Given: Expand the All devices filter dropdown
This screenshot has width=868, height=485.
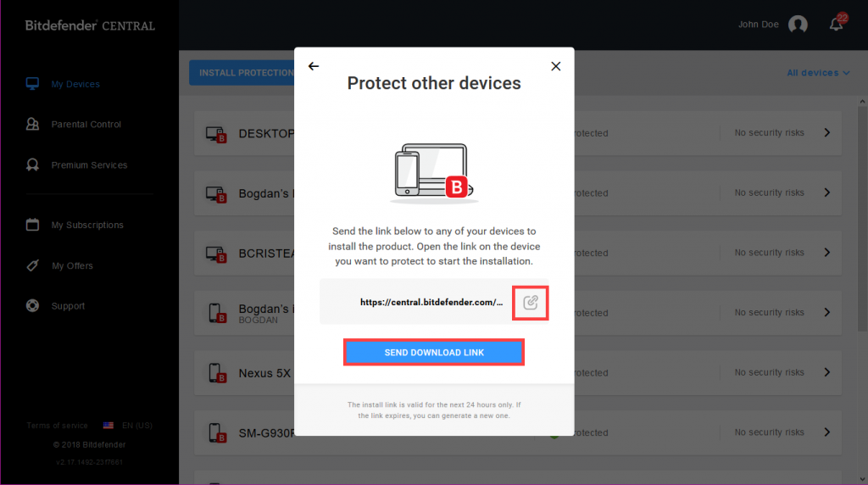Looking at the screenshot, I should pyautogui.click(x=818, y=73).
